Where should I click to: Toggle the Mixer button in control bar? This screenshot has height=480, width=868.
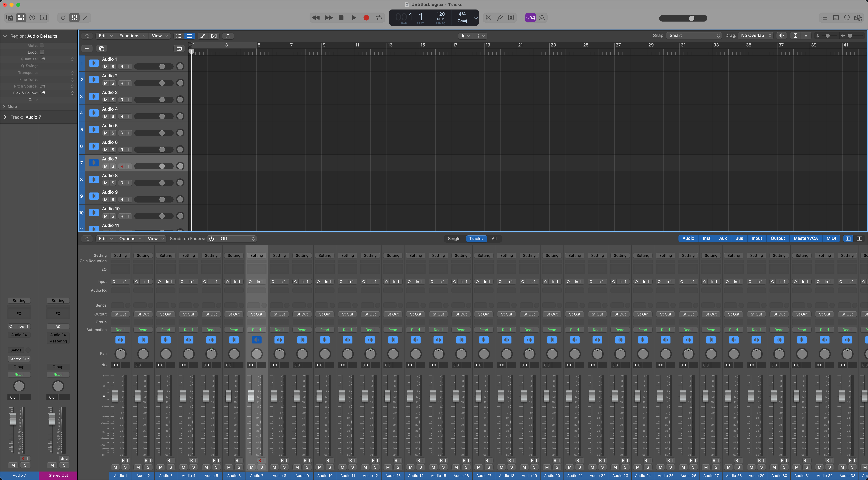[74, 17]
